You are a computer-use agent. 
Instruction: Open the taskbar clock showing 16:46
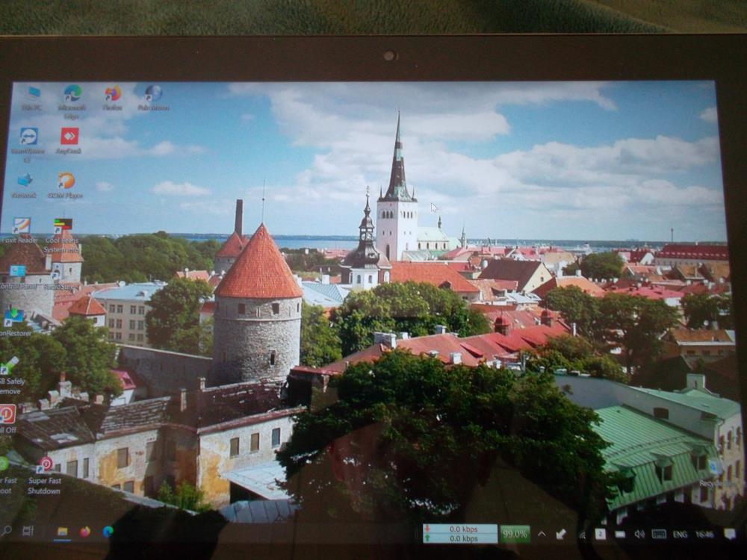704,535
